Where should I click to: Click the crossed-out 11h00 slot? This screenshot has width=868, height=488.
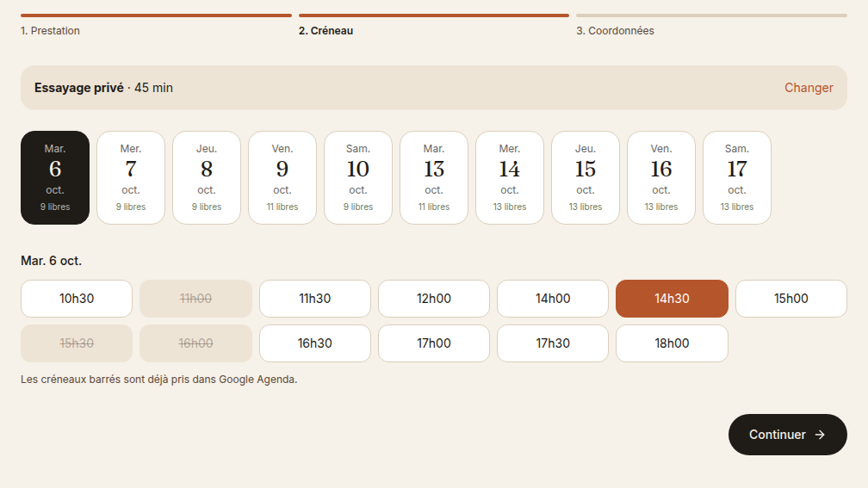(195, 299)
